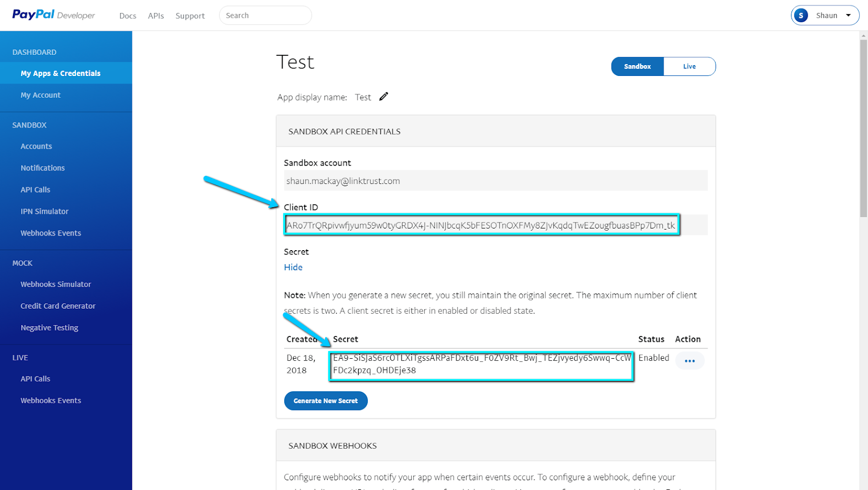Viewport: 868px width, 490px height.
Task: Focus the Search field
Action: pyautogui.click(x=265, y=15)
